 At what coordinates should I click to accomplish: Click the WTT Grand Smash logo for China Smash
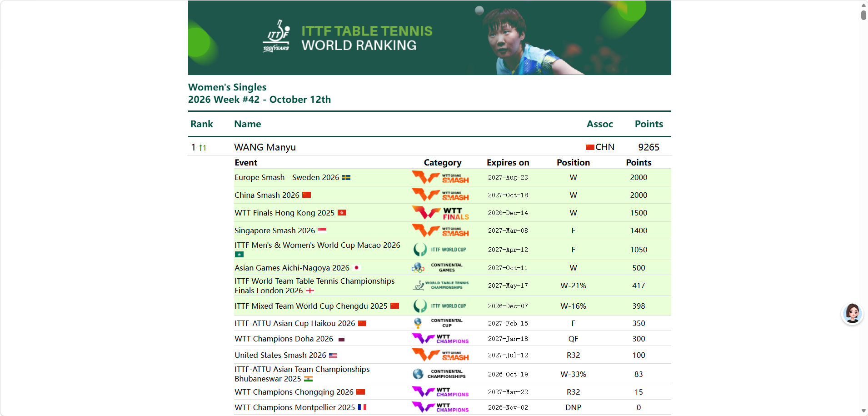440,195
